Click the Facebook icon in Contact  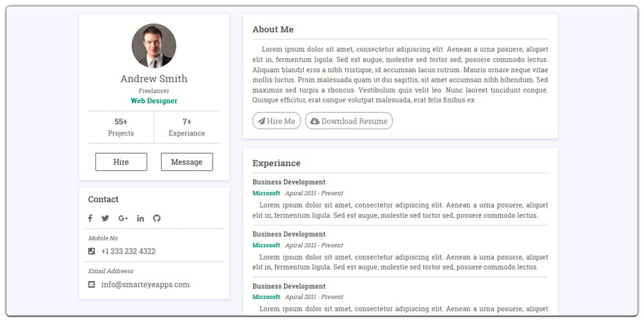pos(90,218)
